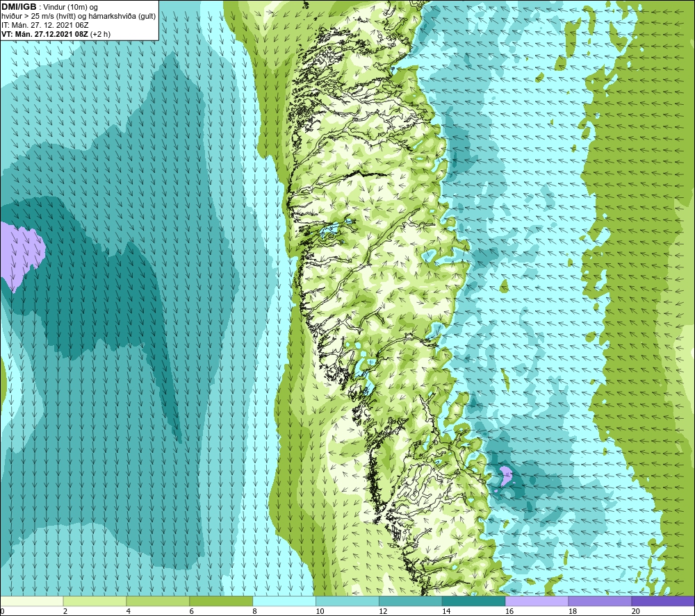The image size is (695, 616).
Task: Click the large purple wind patch at the left map edge
Action: [x=21, y=256]
